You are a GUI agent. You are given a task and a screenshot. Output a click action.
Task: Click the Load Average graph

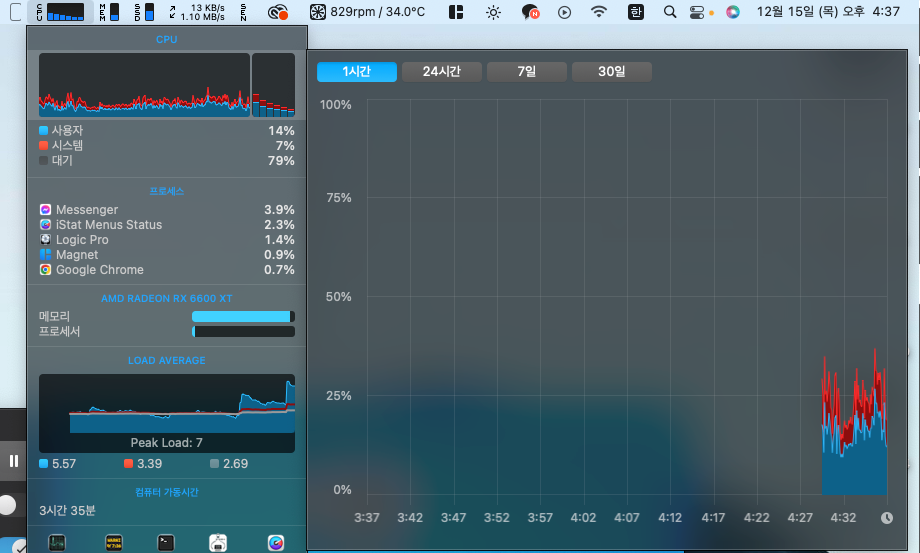coord(167,413)
